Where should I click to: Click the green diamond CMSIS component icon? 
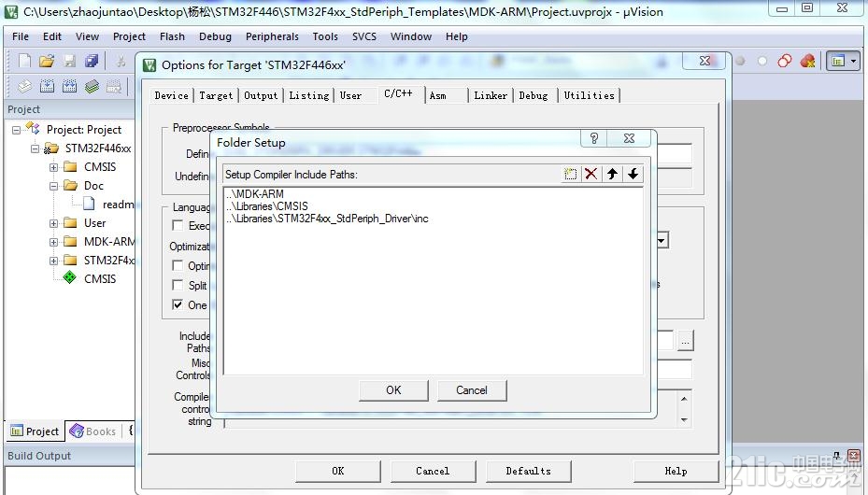(x=70, y=277)
